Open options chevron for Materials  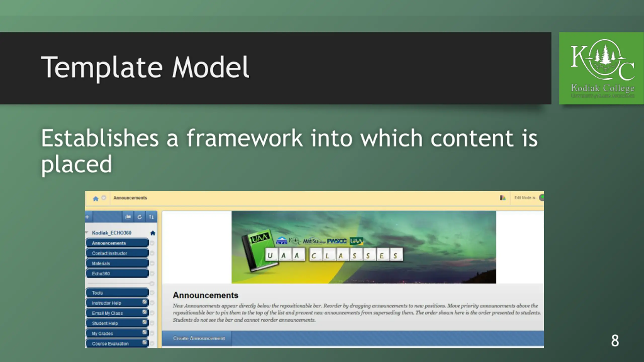click(152, 263)
